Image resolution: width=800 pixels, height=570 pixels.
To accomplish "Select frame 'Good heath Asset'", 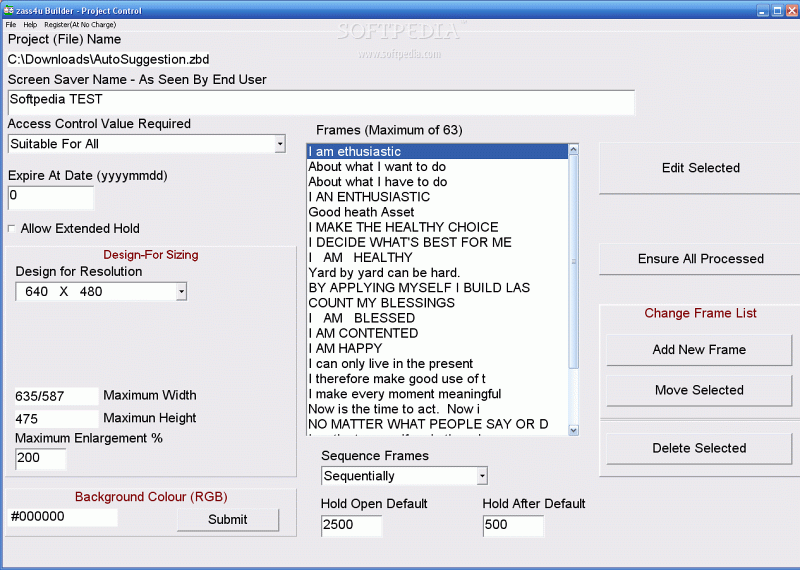I will pyautogui.click(x=437, y=212).
